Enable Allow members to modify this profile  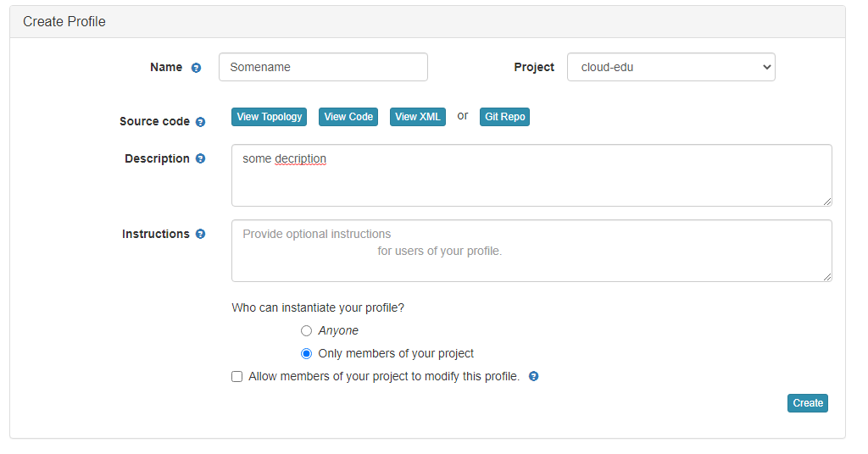point(237,376)
